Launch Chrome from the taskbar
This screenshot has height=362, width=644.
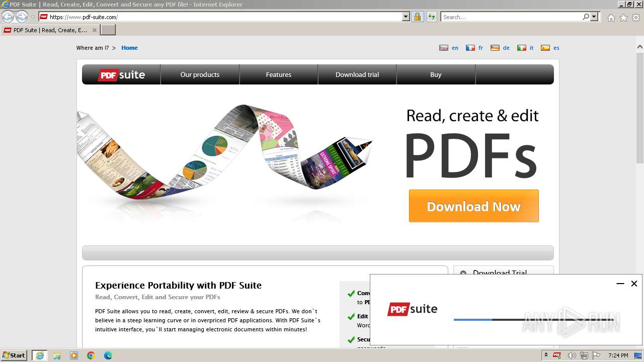[91, 355]
